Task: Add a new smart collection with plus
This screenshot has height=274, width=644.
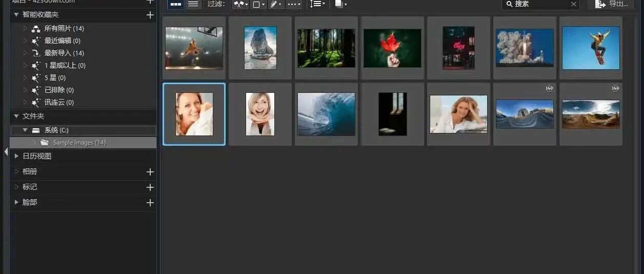Action: coord(150,15)
